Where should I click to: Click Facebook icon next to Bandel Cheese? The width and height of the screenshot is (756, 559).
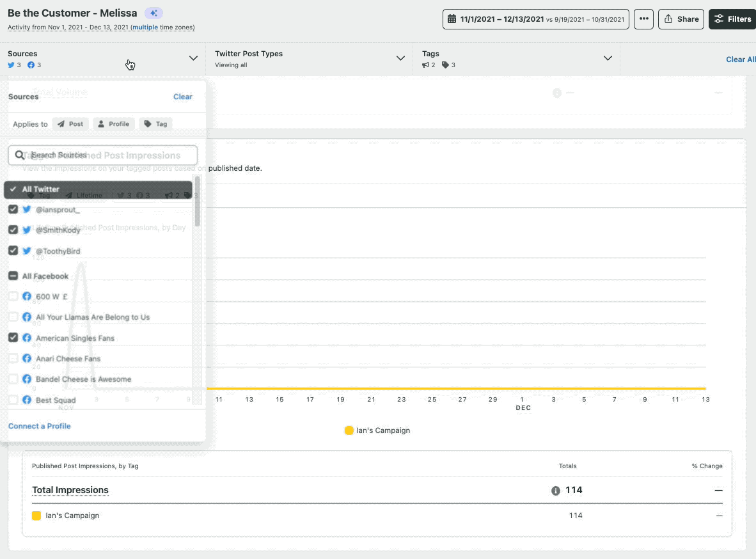click(x=27, y=379)
